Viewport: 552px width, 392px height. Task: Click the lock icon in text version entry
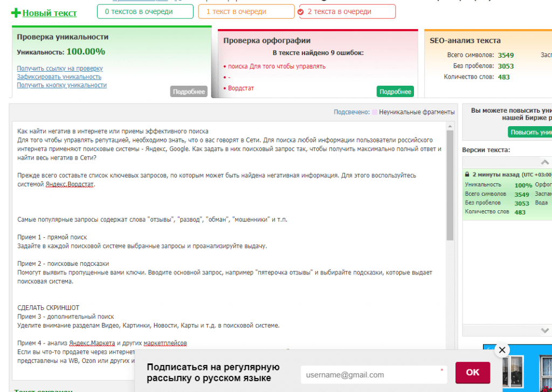(x=467, y=175)
